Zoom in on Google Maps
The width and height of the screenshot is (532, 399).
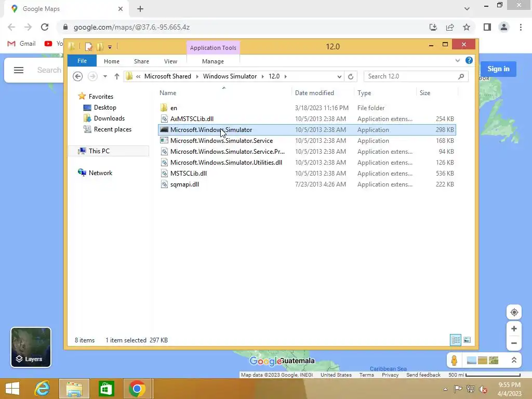[514, 328]
